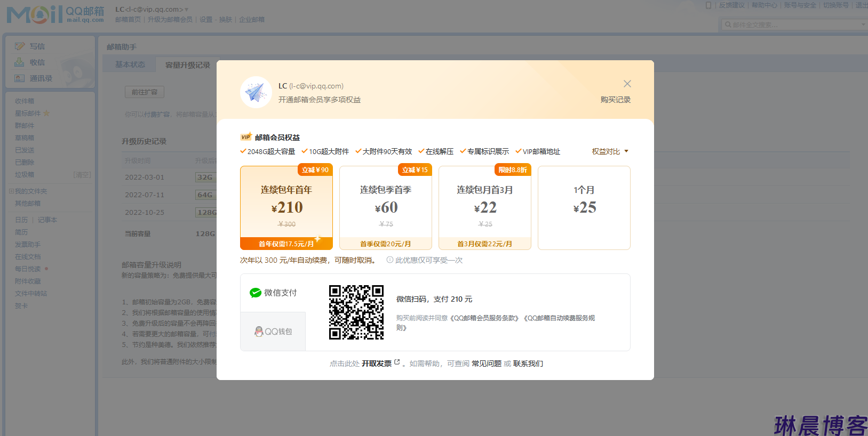Click the QQ wallet penguin icon
This screenshot has height=436, width=868.
tap(259, 332)
